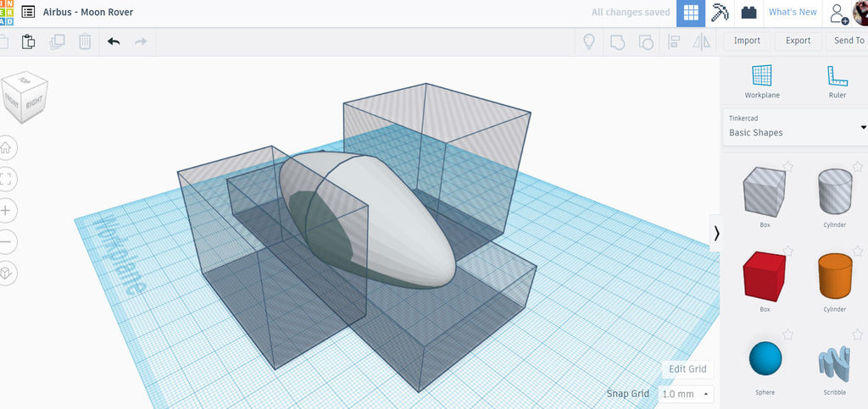Viewport: 868px width, 409px height.
Task: Favorite the orange Cylinder with its star
Action: (x=857, y=251)
